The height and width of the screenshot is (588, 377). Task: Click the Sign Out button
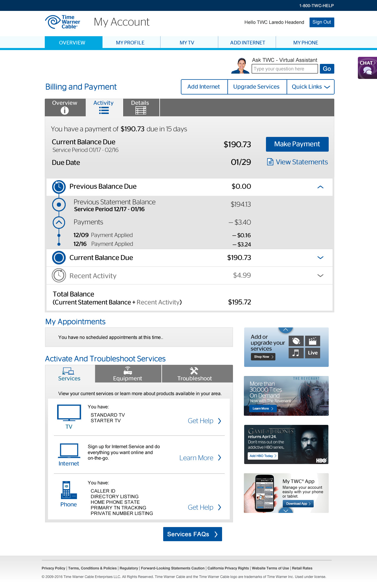tap(322, 22)
